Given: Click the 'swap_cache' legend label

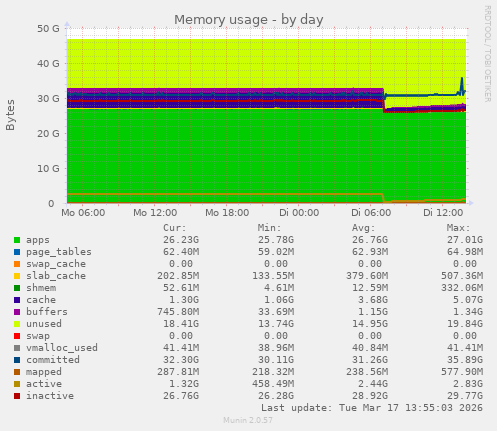Looking at the screenshot, I should [x=56, y=264].
